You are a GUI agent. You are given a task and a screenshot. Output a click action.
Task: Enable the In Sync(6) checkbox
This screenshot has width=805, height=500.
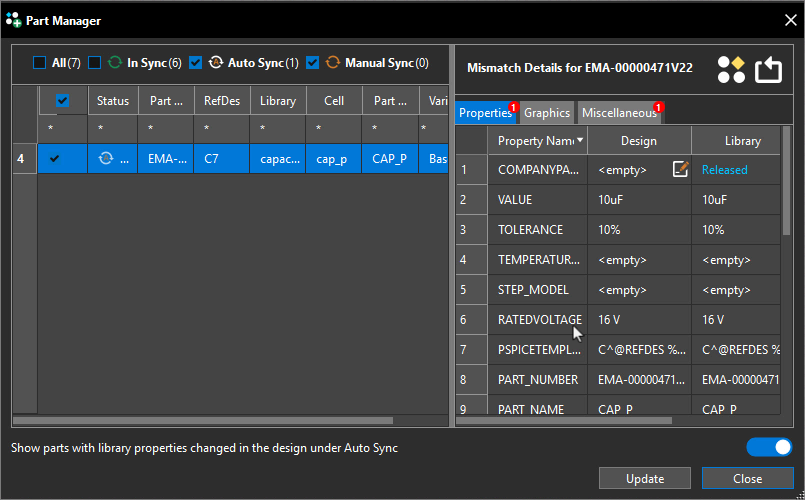pos(94,63)
